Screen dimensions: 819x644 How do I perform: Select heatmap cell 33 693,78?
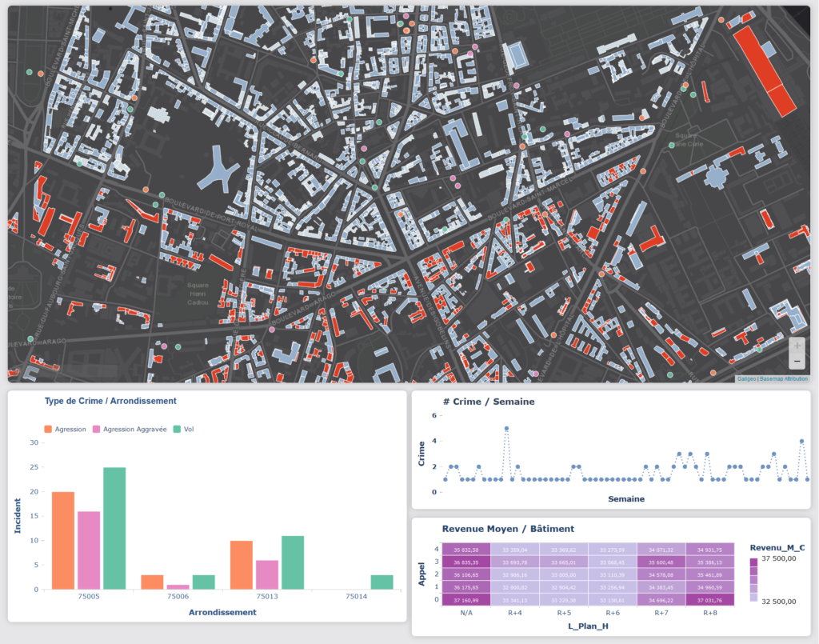(515, 562)
